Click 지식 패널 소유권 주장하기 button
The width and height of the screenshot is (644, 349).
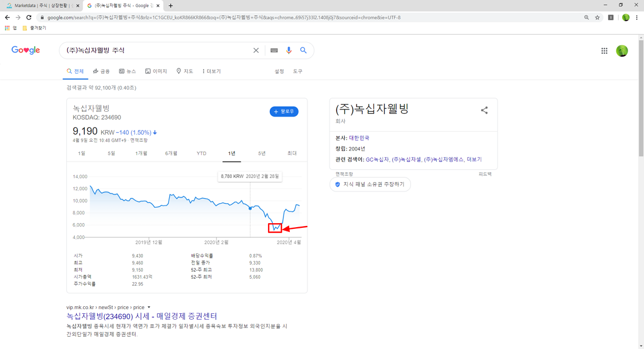(x=370, y=184)
